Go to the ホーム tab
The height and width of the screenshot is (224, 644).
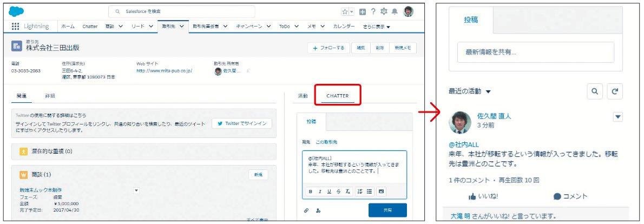pyautogui.click(x=68, y=27)
